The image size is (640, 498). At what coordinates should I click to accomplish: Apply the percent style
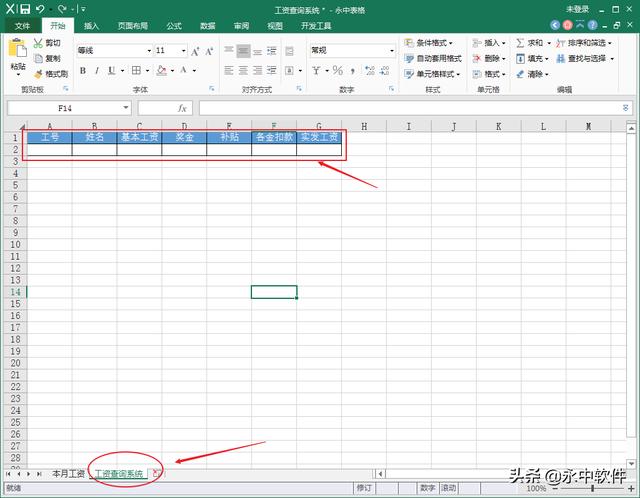point(338,71)
